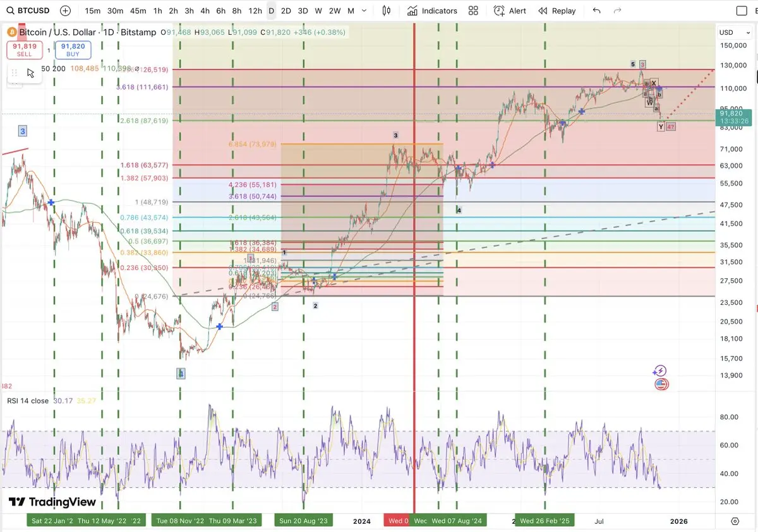Select the 4h interval
Screen dimensions: 758x532
pos(205,11)
